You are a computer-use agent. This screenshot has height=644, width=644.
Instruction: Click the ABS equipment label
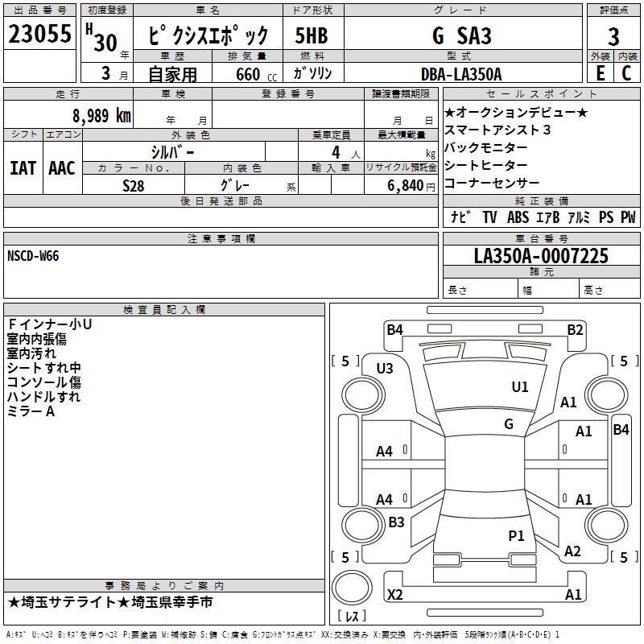pos(517,217)
